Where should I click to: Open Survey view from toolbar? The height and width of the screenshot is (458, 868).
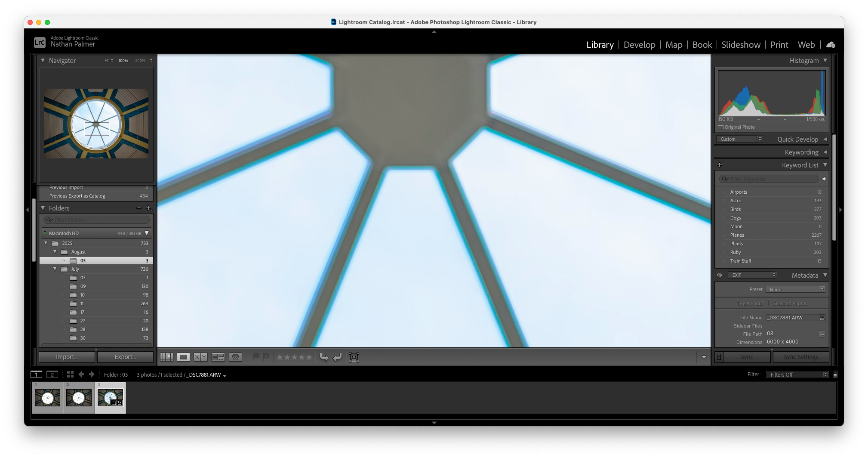coord(218,357)
